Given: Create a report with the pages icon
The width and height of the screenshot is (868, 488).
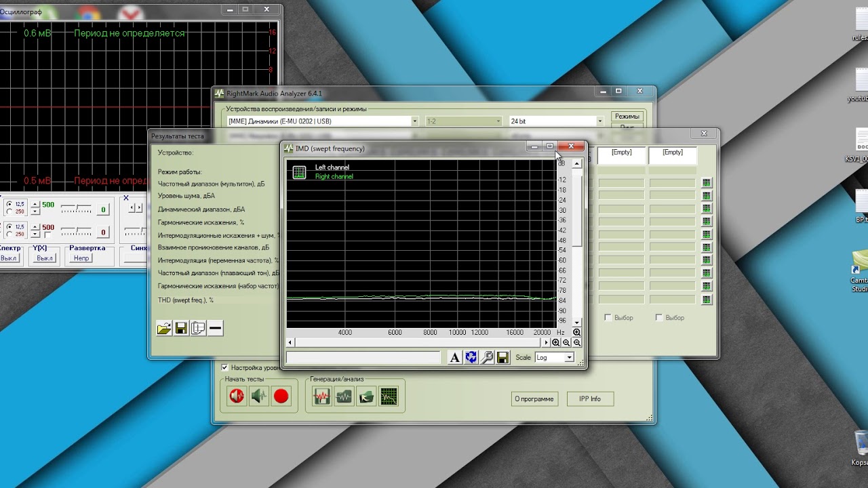Looking at the screenshot, I should (198, 329).
